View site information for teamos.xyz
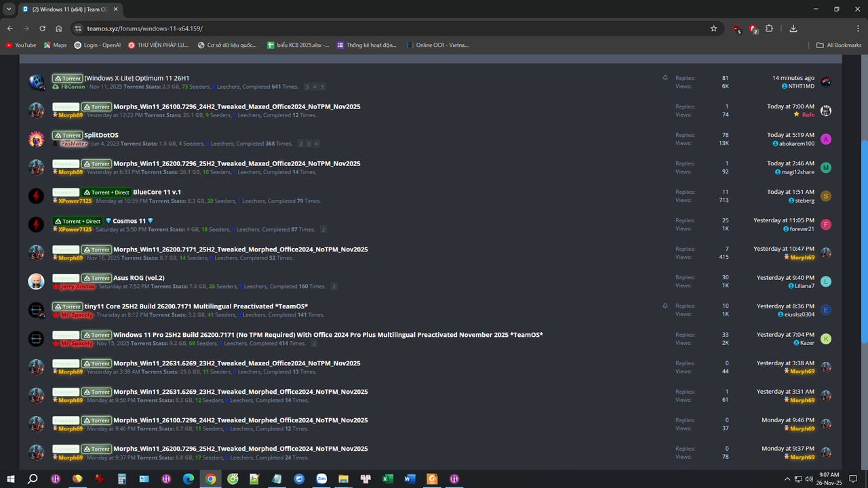Screen dimensions: 868x488 pos(78,28)
